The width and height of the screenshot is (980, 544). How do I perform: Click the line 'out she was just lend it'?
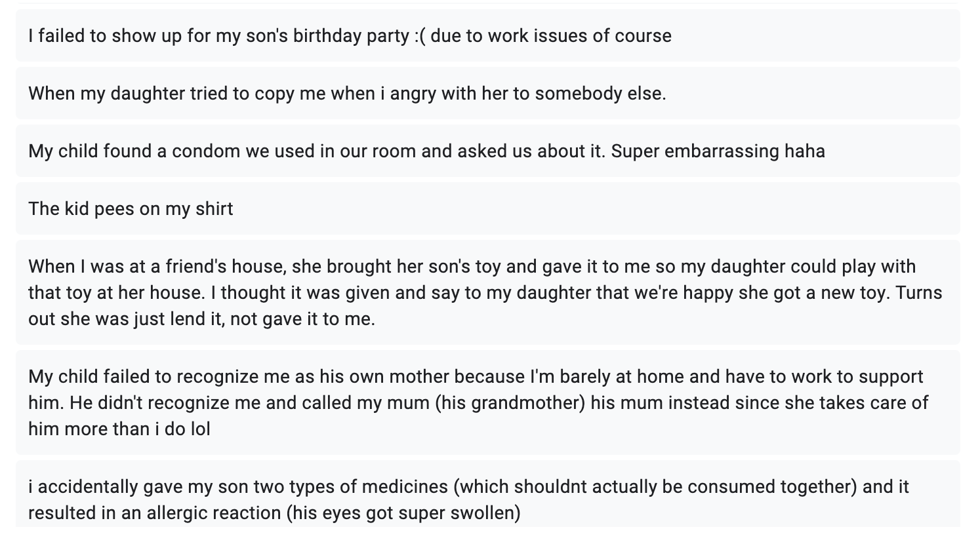pos(127,319)
